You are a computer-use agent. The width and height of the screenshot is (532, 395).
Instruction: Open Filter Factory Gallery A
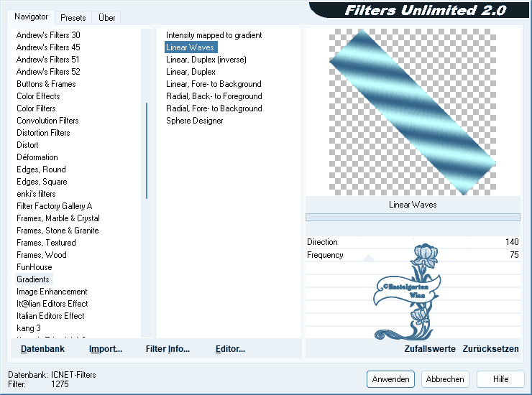point(55,206)
